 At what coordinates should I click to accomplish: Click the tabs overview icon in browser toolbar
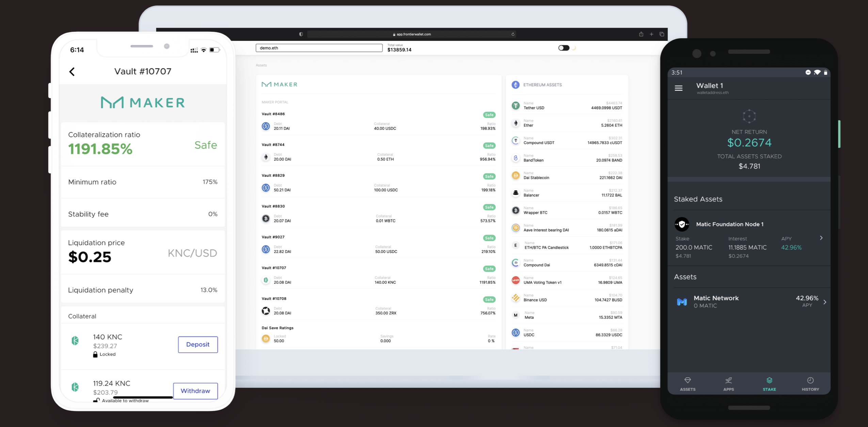tap(662, 34)
